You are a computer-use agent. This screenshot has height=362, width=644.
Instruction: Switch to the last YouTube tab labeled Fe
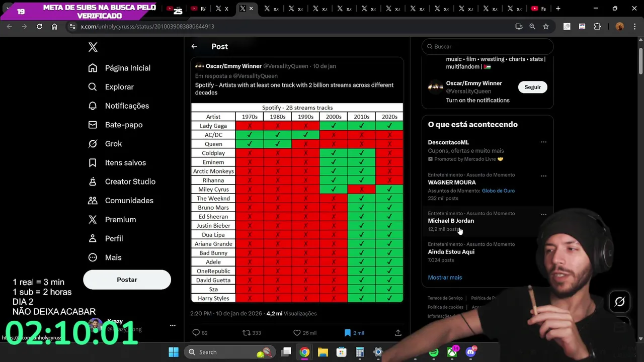click(538, 9)
